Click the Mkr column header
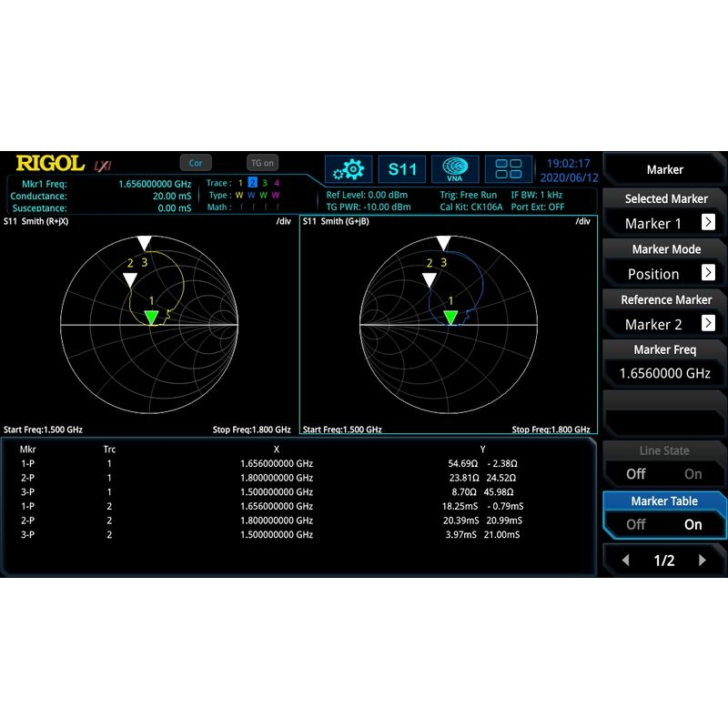The width and height of the screenshot is (728, 728). pos(28,450)
